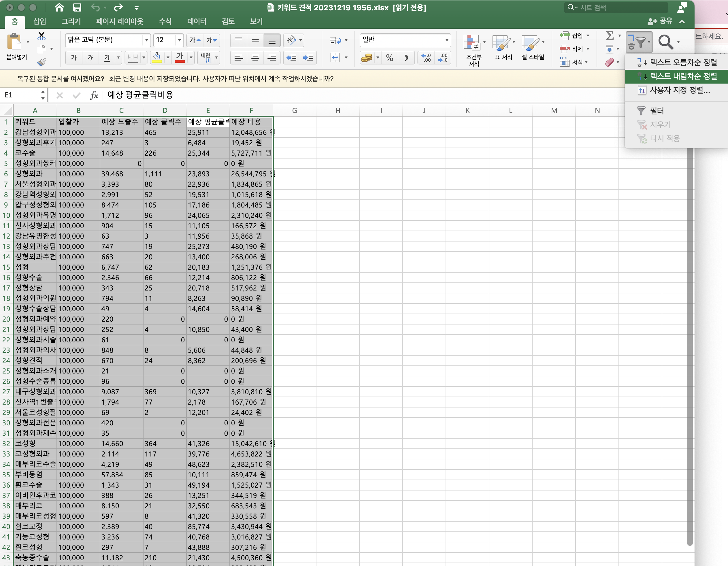This screenshot has height=566, width=728.
Task: Click the Save floppy disk icon
Action: click(77, 7)
